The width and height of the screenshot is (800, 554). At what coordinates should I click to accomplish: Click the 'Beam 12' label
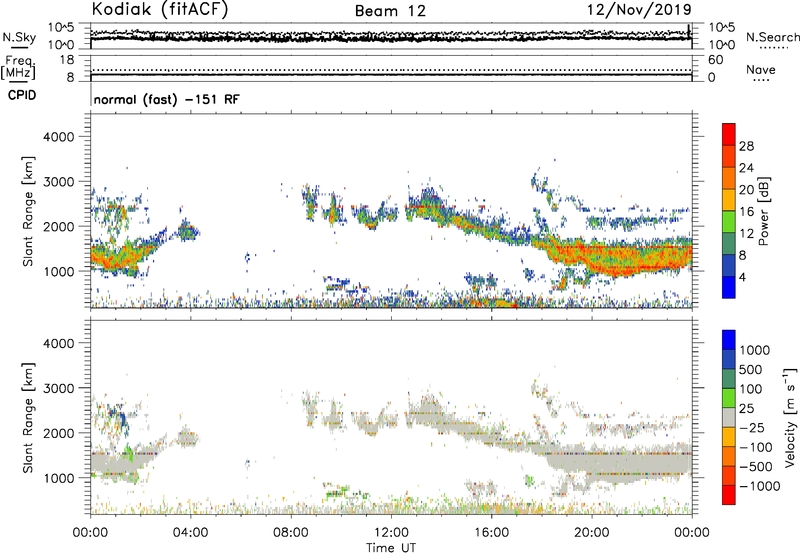pos(390,11)
